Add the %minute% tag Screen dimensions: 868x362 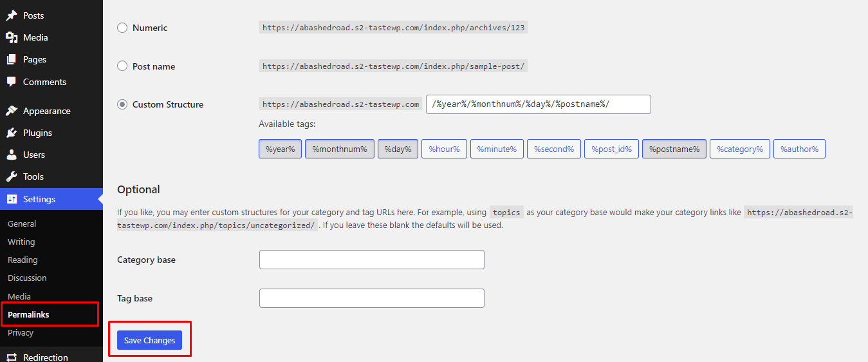tap(497, 149)
